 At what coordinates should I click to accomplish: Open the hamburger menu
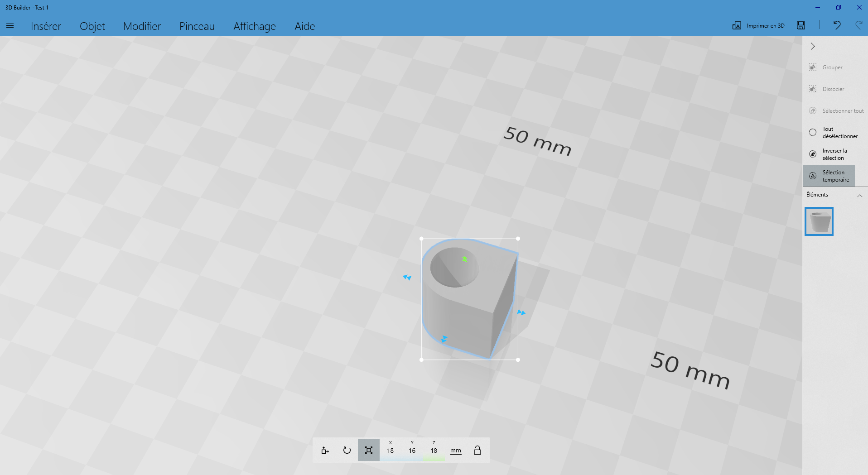coord(10,26)
